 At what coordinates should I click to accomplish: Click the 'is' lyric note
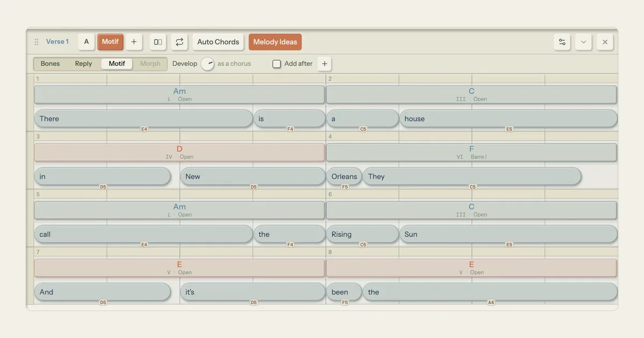[x=289, y=119]
